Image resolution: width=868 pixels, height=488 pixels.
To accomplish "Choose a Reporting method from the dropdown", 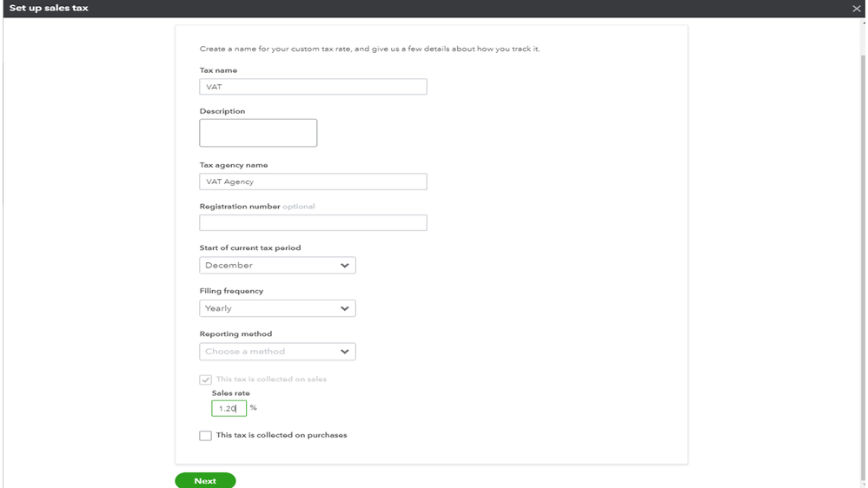I will [277, 352].
